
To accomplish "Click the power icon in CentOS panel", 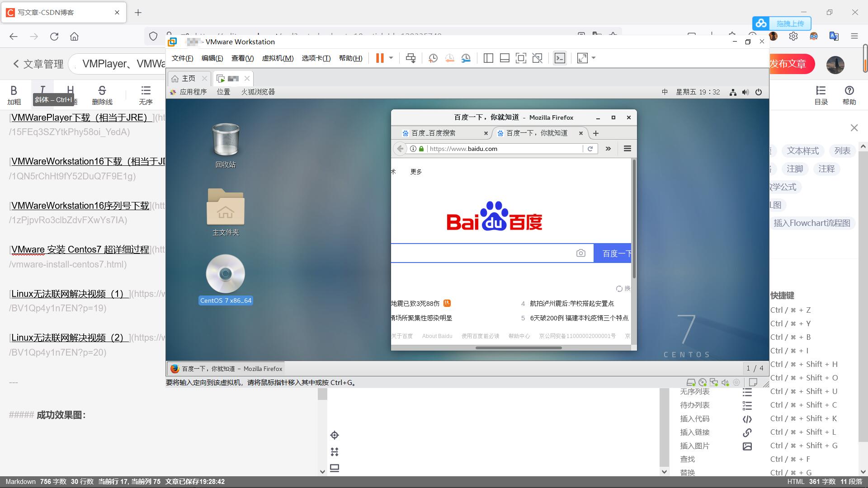I will coord(759,92).
